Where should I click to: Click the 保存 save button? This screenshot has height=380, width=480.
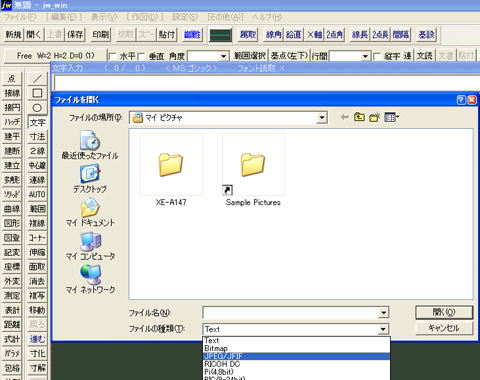tap(75, 34)
